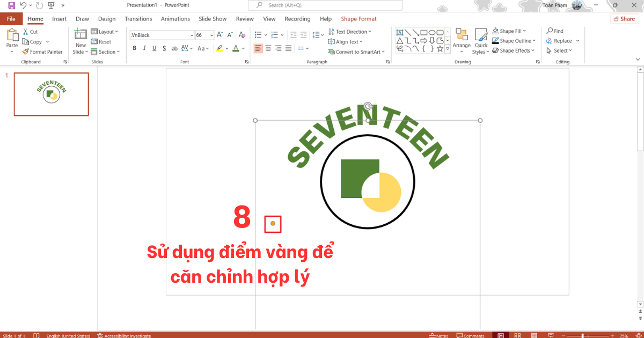Toggle the Notes pane

[438, 336]
